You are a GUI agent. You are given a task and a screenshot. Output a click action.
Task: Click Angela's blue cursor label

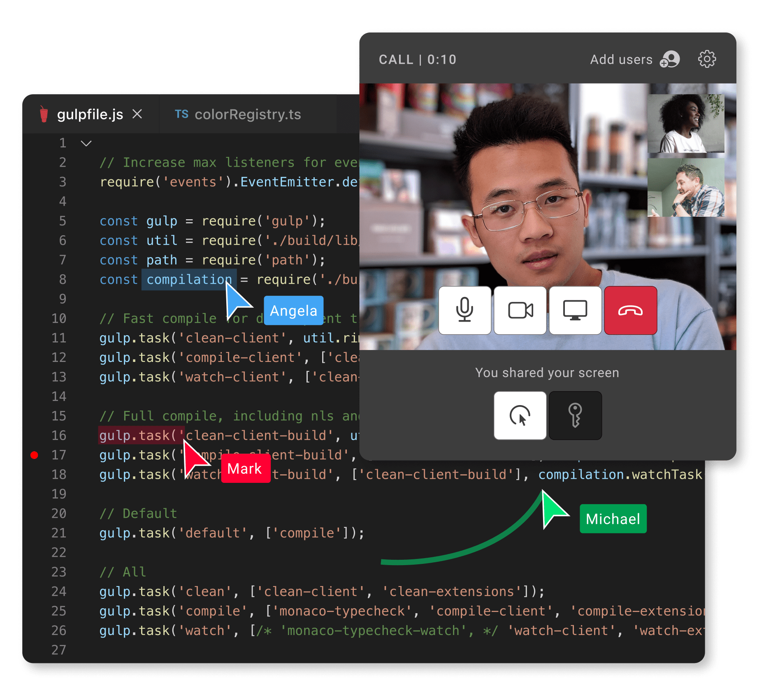pos(293,311)
